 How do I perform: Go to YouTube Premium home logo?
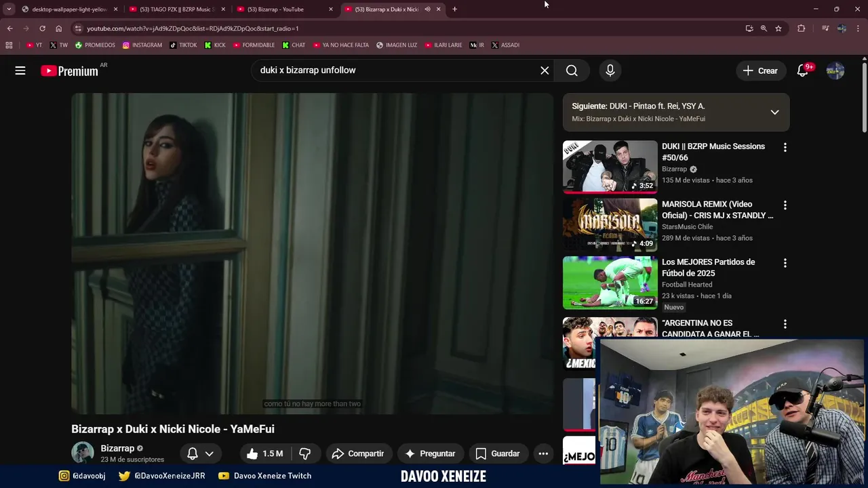[71, 70]
